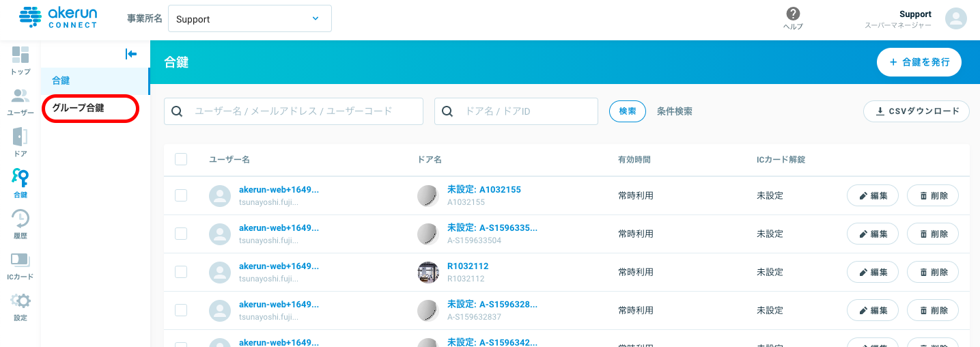
Task: Open ICカード section icon
Action: 20,266
